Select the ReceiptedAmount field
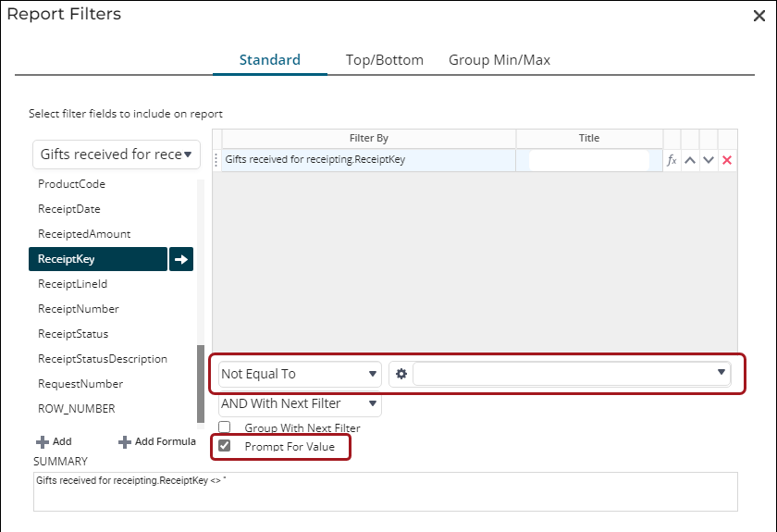This screenshot has width=777, height=532. (x=84, y=234)
